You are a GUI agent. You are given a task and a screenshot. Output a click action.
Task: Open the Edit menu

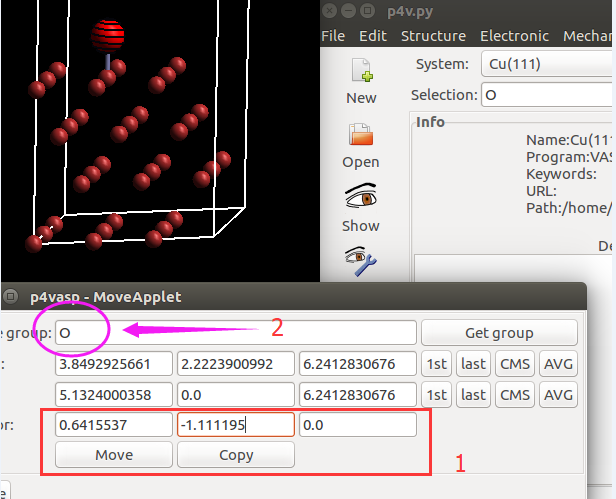pos(373,36)
